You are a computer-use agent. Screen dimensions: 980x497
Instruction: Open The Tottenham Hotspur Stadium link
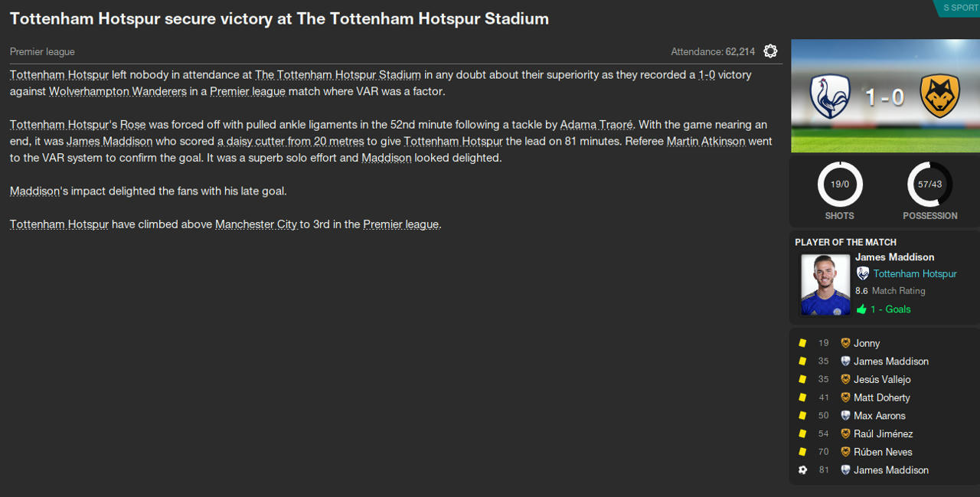pyautogui.click(x=338, y=75)
